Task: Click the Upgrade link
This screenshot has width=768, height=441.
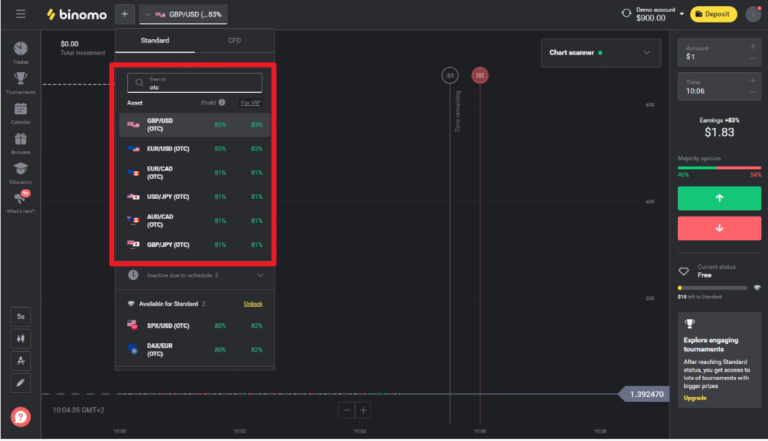Action: 695,398
